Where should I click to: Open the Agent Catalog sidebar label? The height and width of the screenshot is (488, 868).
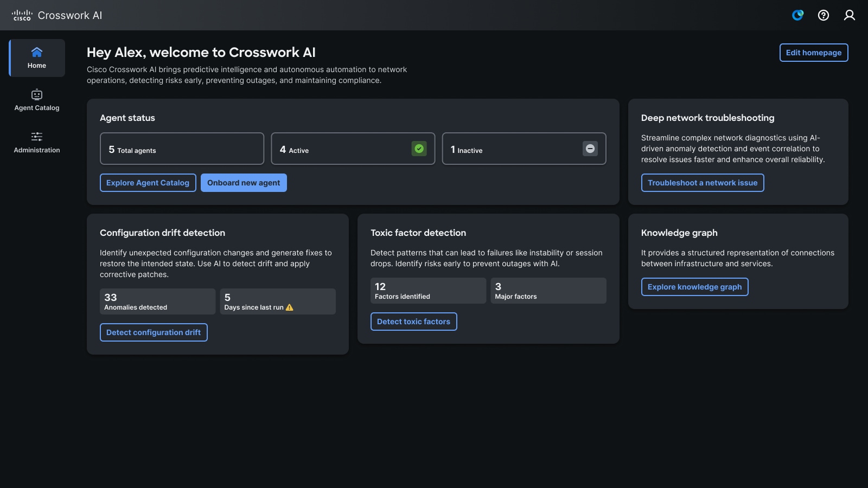(x=37, y=108)
